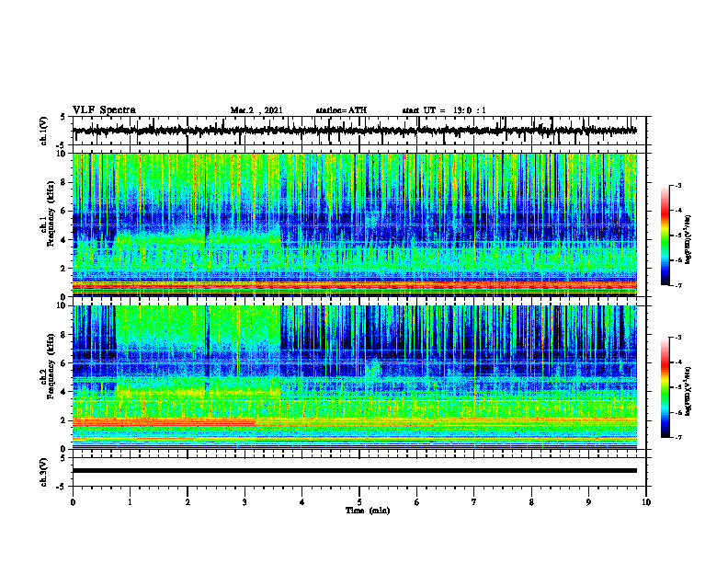Select the "Mar.2 , 2021" date text
The height and width of the screenshot is (563, 728).
256,110
